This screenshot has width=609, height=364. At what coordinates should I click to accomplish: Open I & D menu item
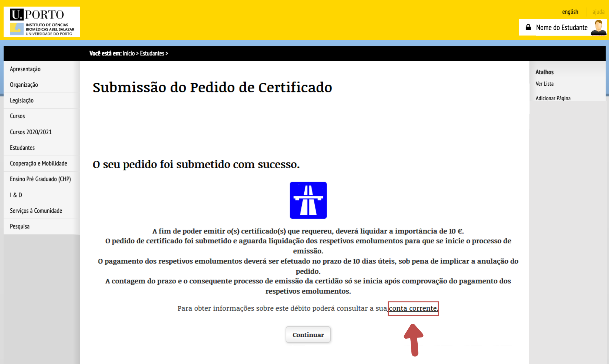[x=16, y=195]
